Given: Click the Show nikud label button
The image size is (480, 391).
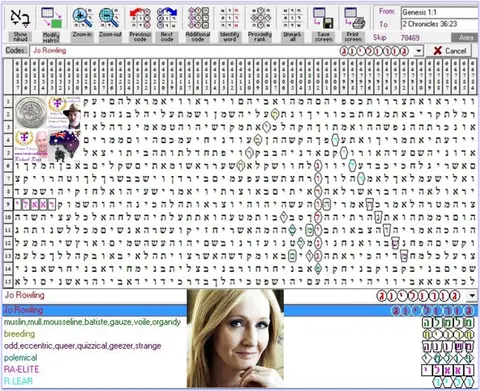Looking at the screenshot, I should point(20,37).
